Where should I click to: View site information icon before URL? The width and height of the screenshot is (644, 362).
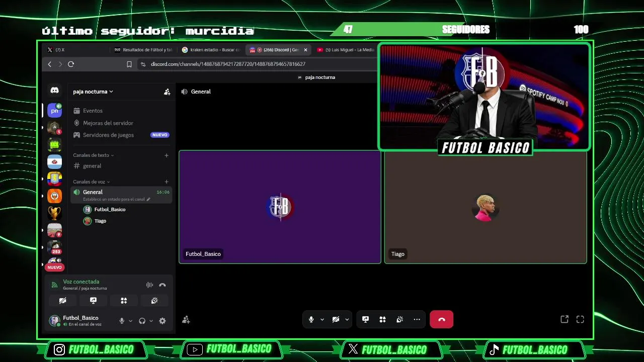click(143, 64)
